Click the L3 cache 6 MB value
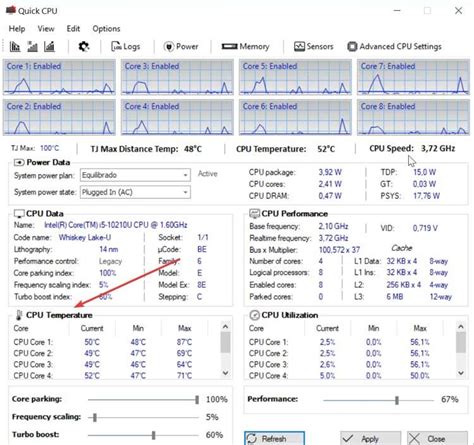 click(395, 297)
